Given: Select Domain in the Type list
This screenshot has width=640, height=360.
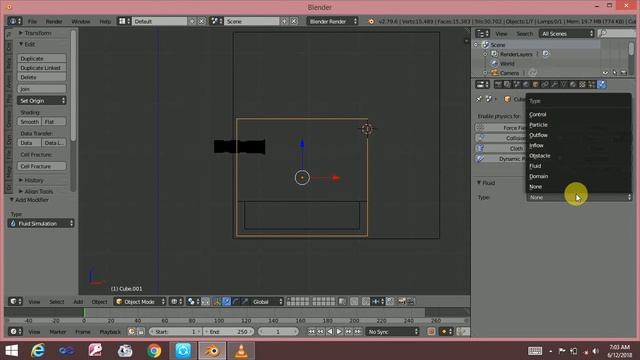Looking at the screenshot, I should 578,176.
